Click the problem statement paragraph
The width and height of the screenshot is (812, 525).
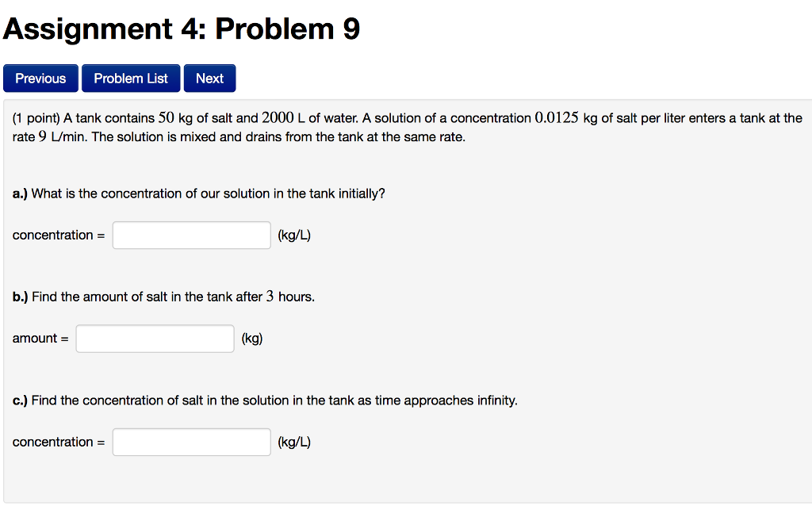point(396,127)
